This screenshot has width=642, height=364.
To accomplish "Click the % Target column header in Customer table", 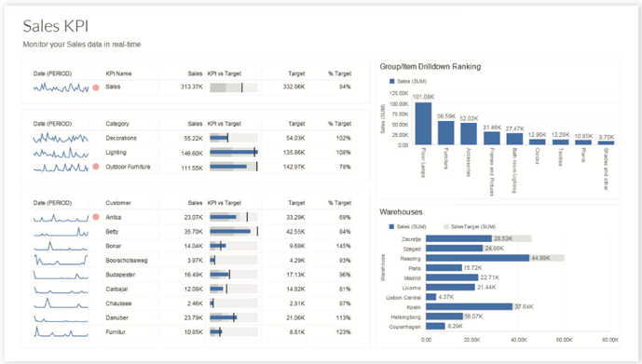I will [x=339, y=203].
